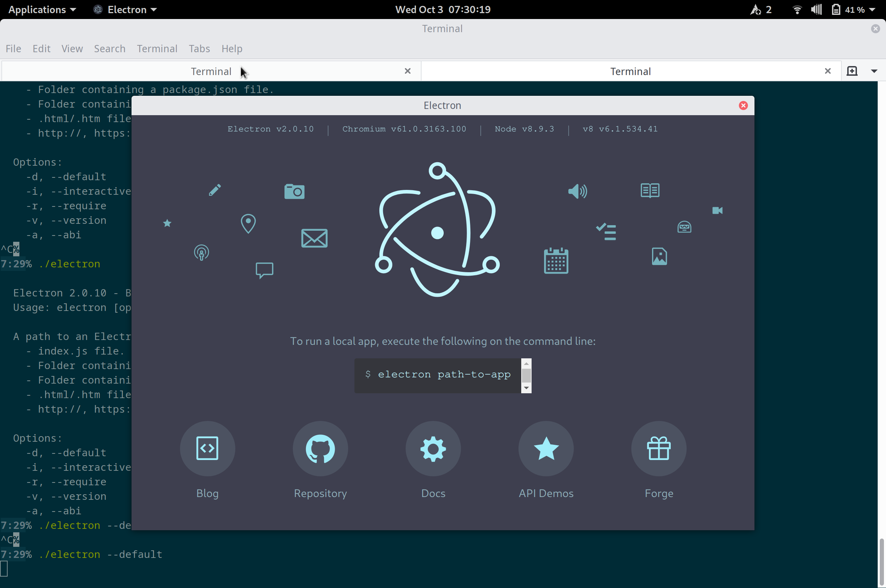Click scroll up arrow in command box

(x=526, y=364)
